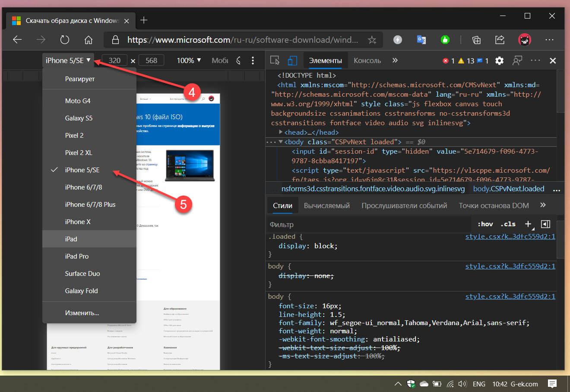Open the Вычисляемый tab
570x392 pixels.
327,205
